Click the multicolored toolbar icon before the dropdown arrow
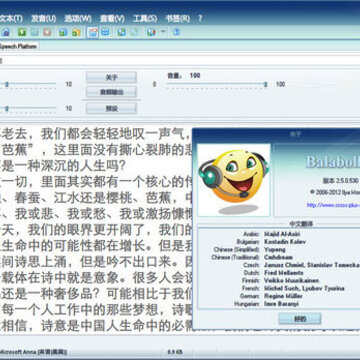 click(151, 32)
